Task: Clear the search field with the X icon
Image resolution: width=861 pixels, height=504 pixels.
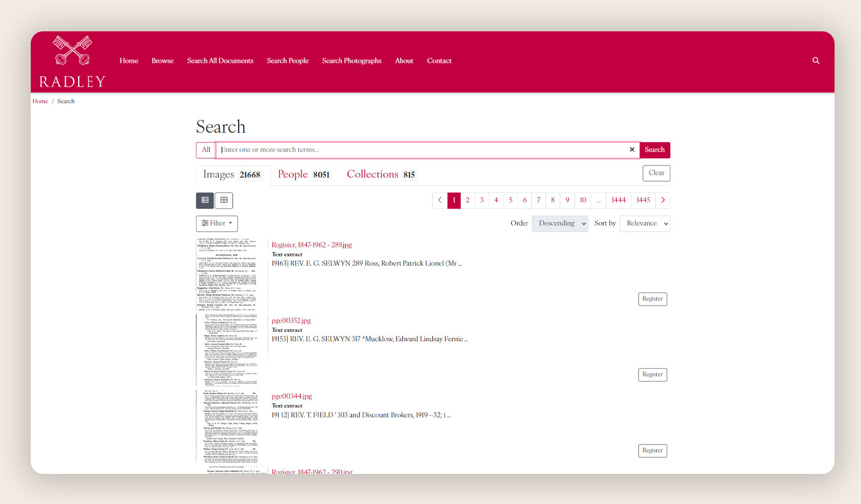Action: click(x=632, y=150)
